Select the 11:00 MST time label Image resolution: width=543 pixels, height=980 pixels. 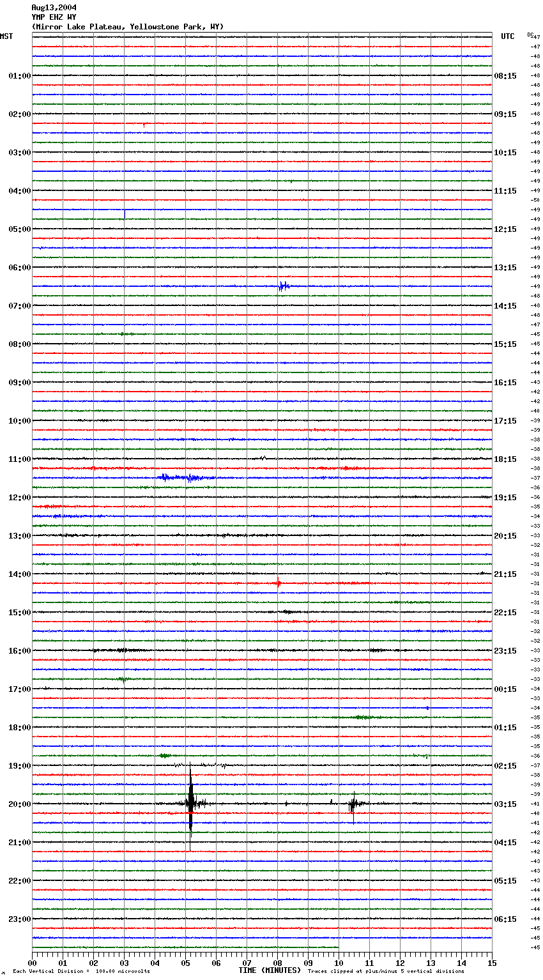coord(20,459)
